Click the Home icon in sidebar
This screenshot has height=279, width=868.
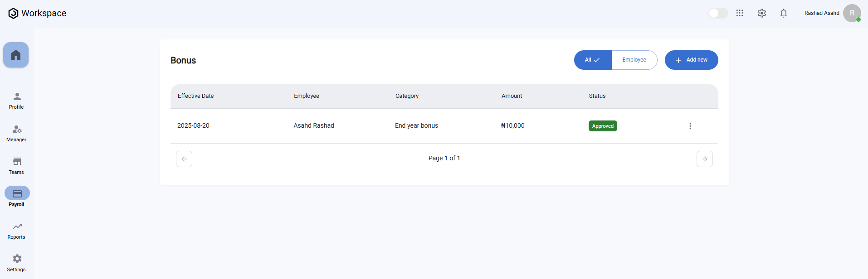click(16, 55)
